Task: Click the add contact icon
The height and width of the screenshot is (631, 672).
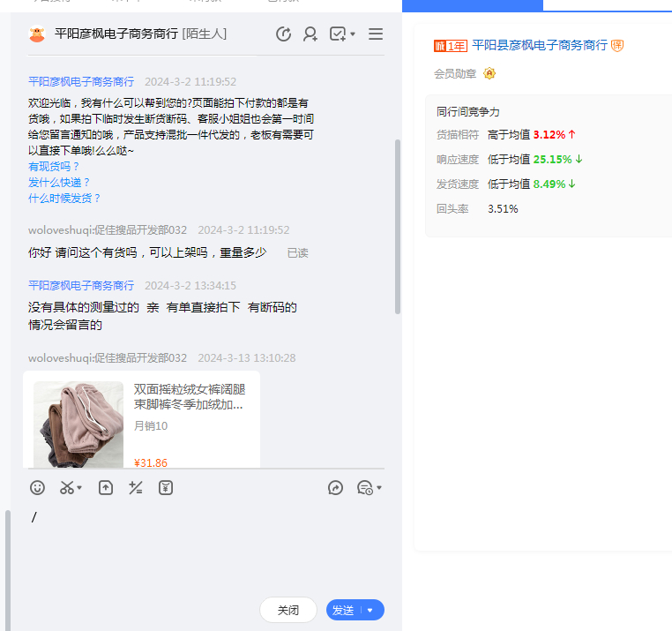Action: pos(310,34)
